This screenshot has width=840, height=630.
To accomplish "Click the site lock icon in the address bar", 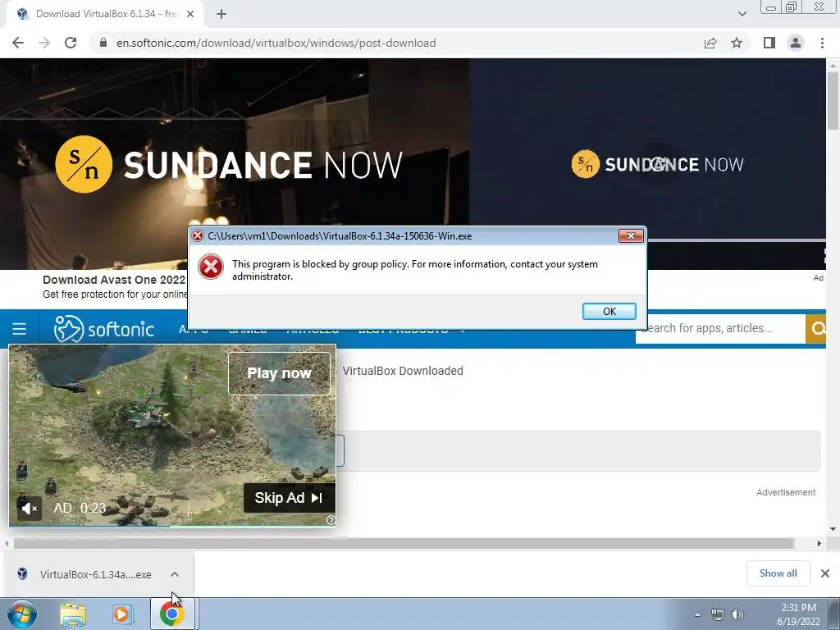I will coord(103,43).
